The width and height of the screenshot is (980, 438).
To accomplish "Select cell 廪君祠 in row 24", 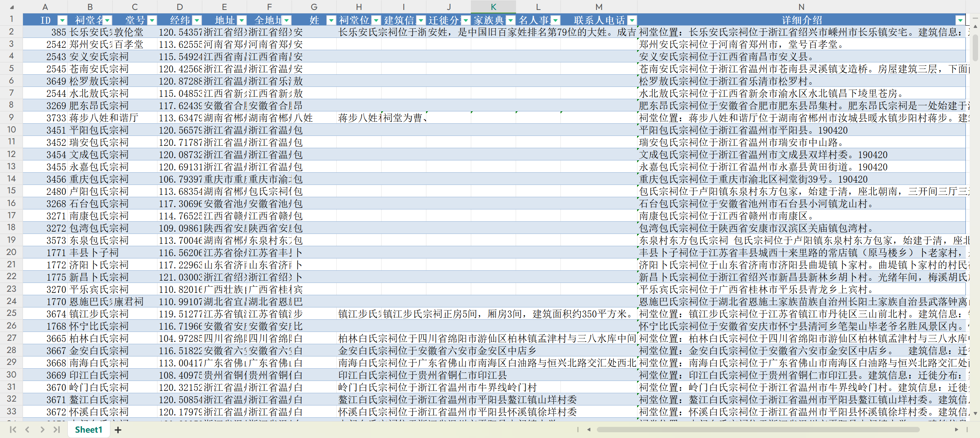I will (x=135, y=302).
